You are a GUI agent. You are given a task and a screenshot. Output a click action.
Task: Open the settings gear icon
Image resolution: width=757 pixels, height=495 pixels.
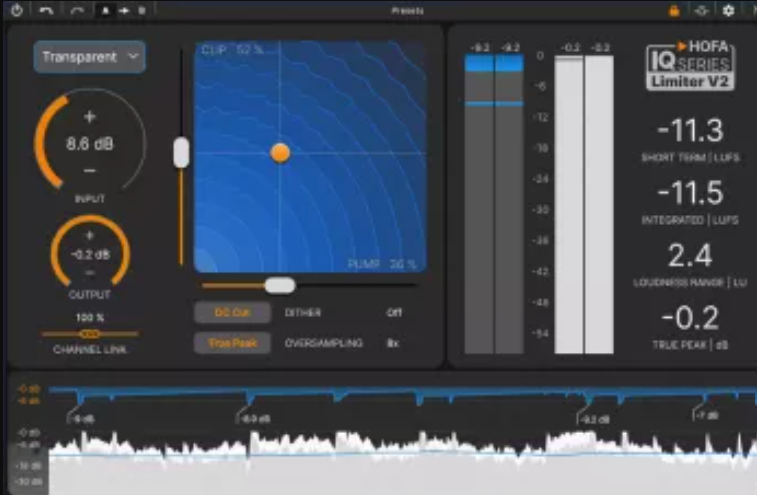(x=729, y=11)
